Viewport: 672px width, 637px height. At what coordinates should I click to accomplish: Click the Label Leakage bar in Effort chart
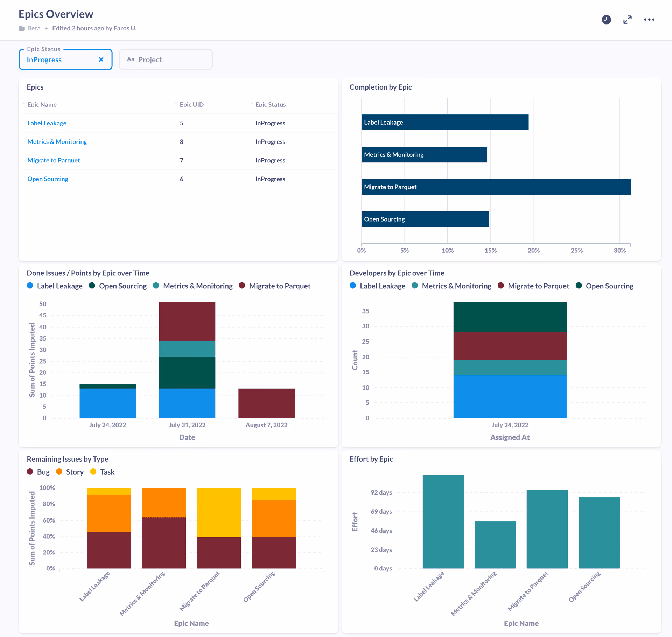click(443, 521)
